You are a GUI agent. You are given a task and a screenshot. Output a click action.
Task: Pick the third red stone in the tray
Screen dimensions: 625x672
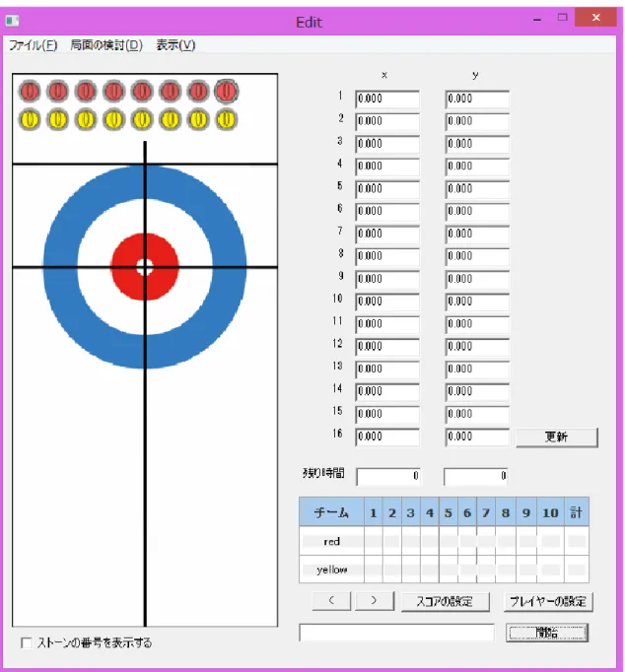pyautogui.click(x=86, y=92)
